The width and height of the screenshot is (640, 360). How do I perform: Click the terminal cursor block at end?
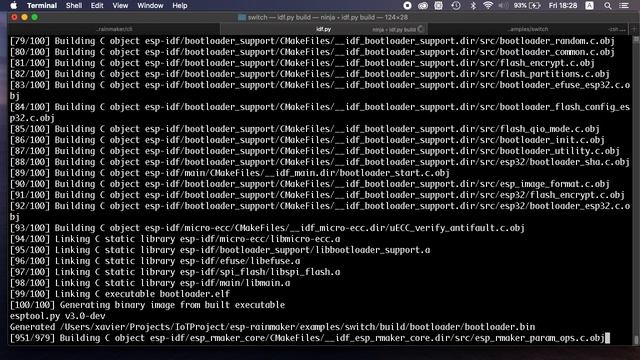point(607,338)
